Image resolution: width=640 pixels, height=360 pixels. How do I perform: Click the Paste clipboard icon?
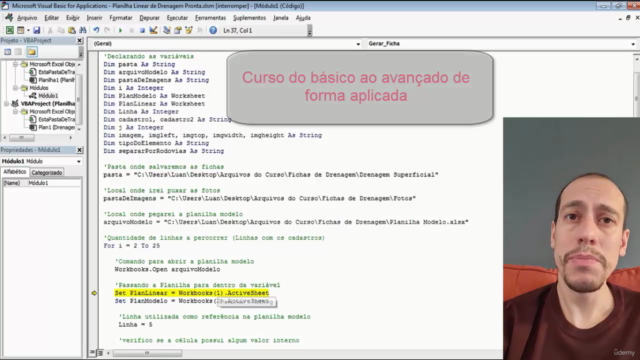(72, 30)
